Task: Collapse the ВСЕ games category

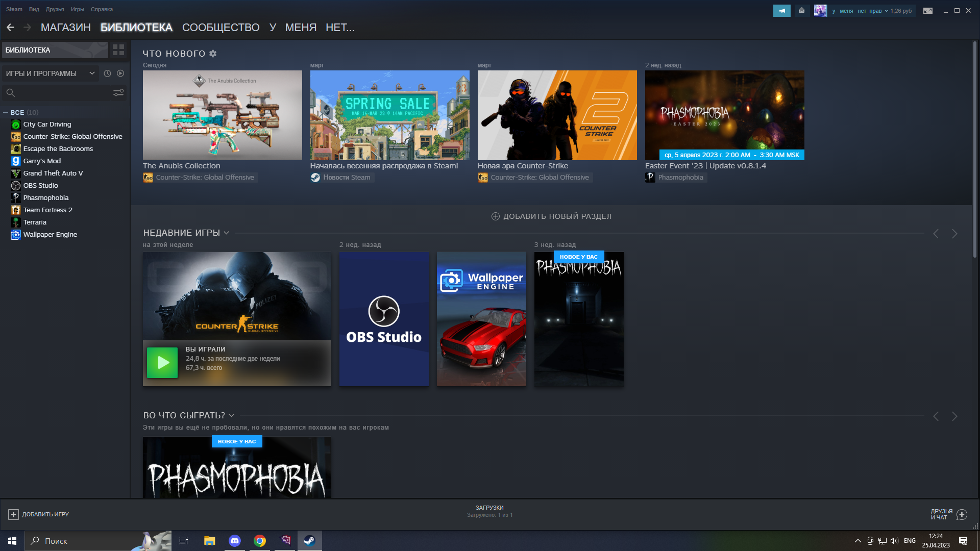Action: (x=6, y=113)
